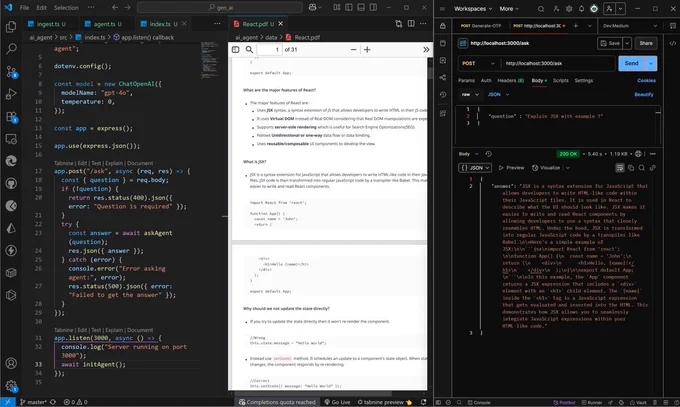The height and width of the screenshot is (407, 680).
Task: Click Beautify link in Postman body
Action: point(644,94)
